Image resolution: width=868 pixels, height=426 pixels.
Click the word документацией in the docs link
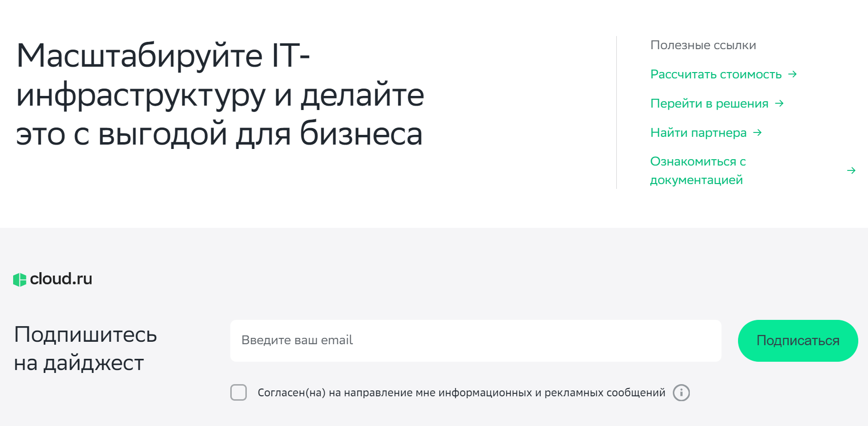click(696, 180)
